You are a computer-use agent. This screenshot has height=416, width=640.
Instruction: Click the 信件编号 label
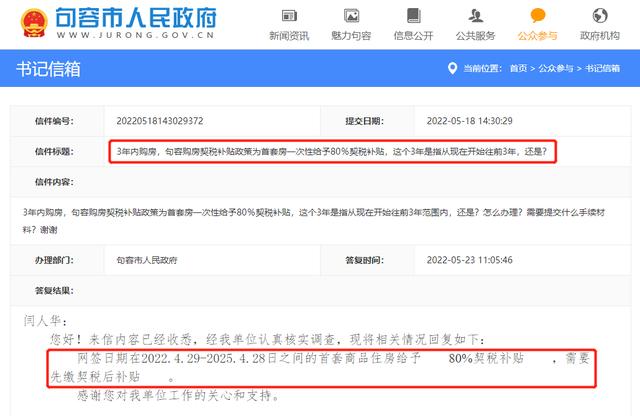(54, 121)
